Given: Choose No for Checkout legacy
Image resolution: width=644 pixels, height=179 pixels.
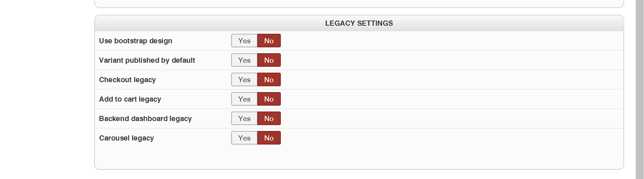Looking at the screenshot, I should [x=269, y=80].
